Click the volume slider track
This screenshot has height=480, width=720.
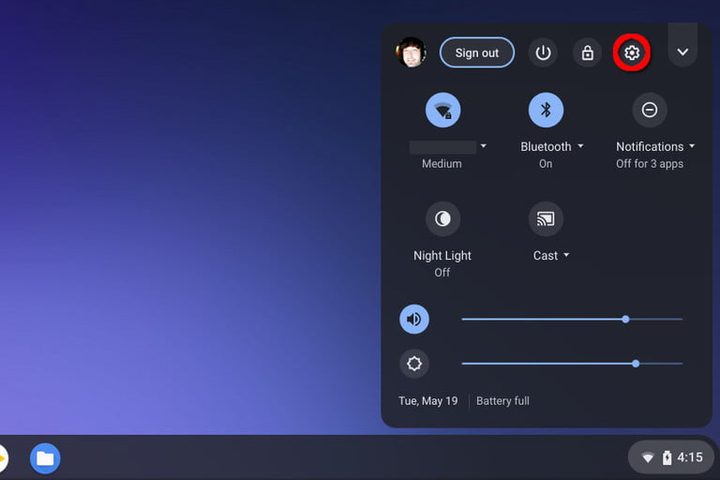point(572,319)
